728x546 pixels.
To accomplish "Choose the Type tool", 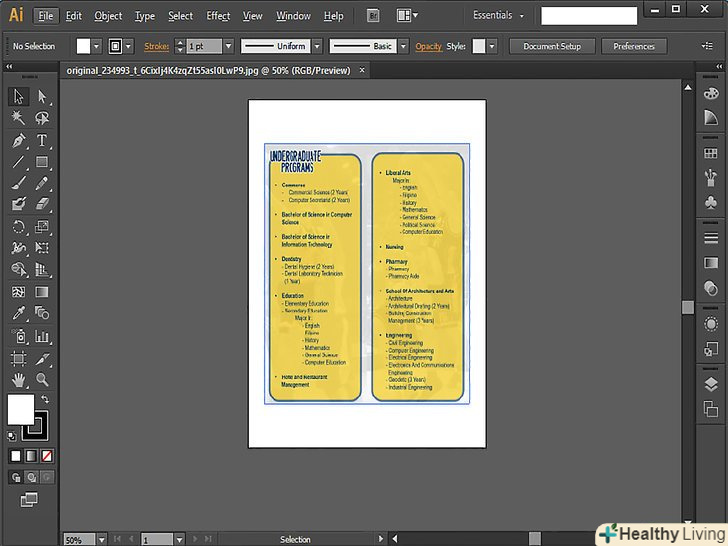I will click(42, 140).
